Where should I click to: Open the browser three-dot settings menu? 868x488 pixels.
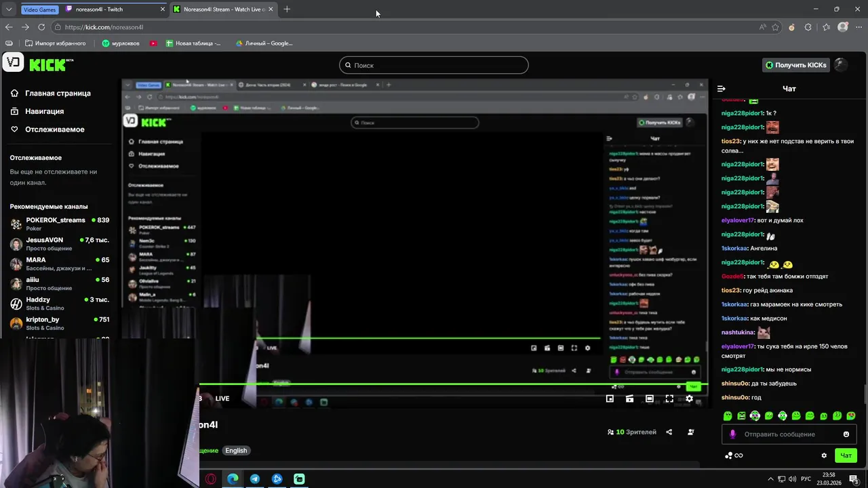pyautogui.click(x=858, y=27)
